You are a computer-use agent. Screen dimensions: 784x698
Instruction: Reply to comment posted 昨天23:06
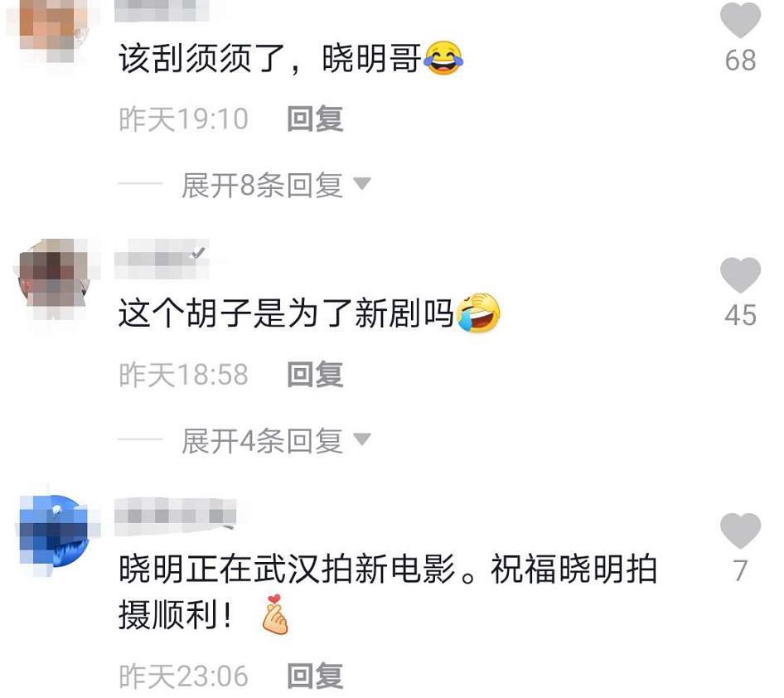[315, 676]
